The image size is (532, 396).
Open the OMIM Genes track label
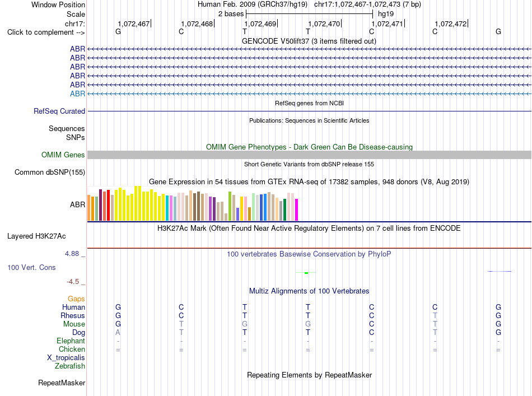[x=63, y=155]
